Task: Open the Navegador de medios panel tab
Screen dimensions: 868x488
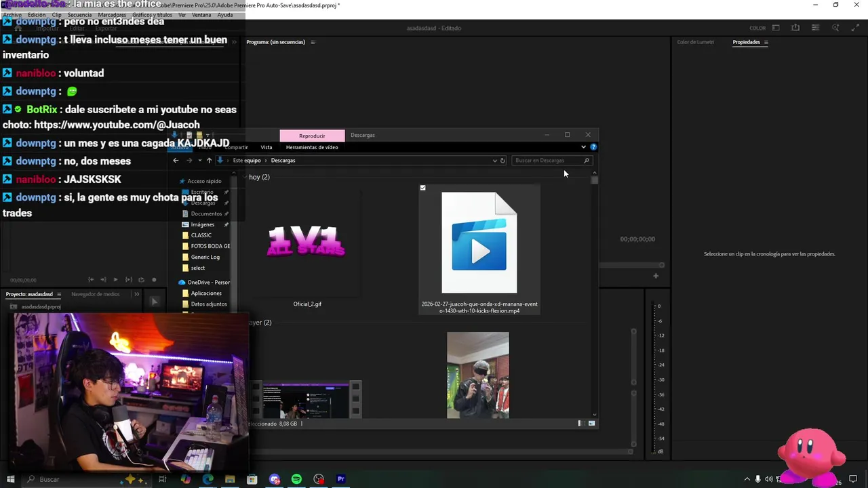Action: tap(95, 294)
